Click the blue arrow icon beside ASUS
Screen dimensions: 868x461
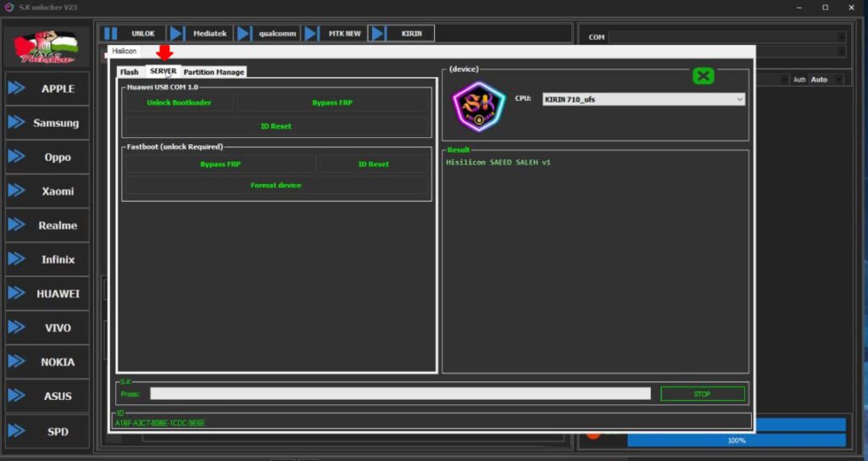point(17,396)
